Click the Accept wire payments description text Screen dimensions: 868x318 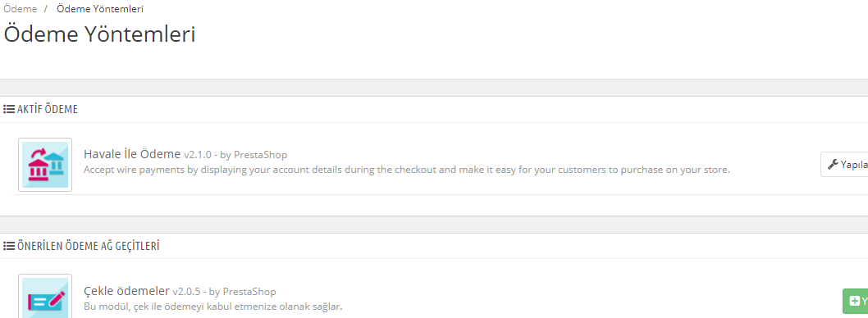pyautogui.click(x=407, y=169)
